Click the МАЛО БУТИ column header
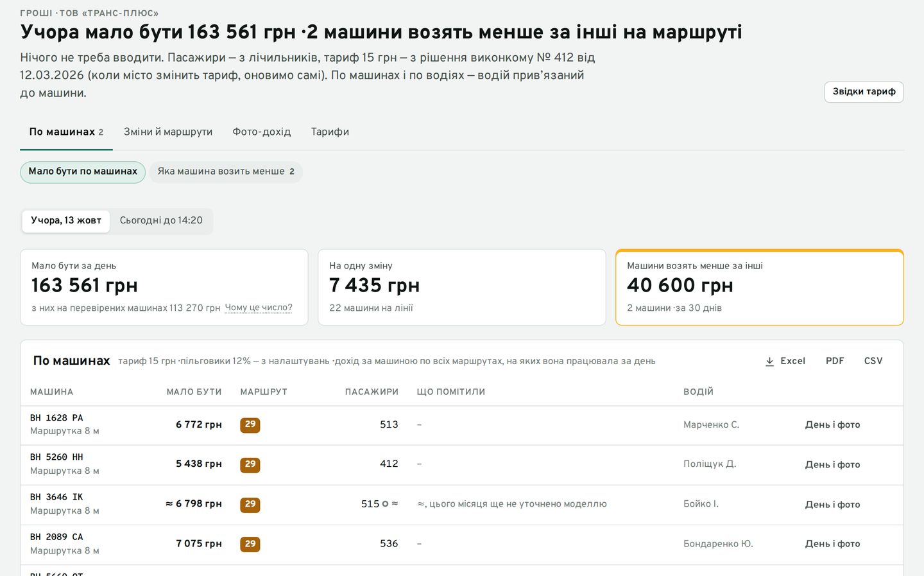This screenshot has width=924, height=576. pyautogui.click(x=194, y=392)
